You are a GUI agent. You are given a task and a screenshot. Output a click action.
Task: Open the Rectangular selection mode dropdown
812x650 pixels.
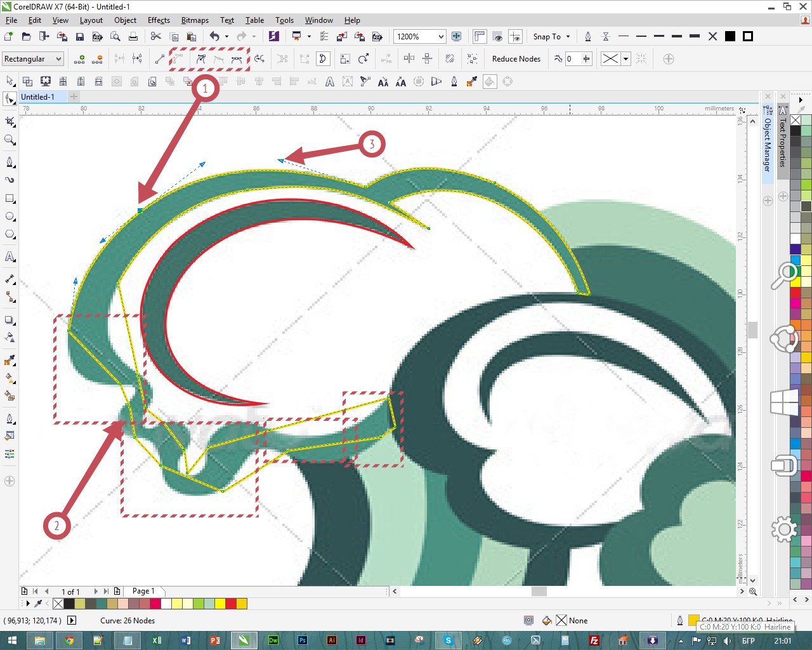[x=33, y=59]
